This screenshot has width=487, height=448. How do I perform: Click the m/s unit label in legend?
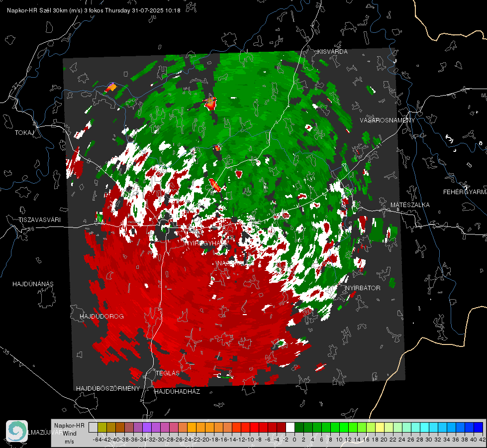69,442
